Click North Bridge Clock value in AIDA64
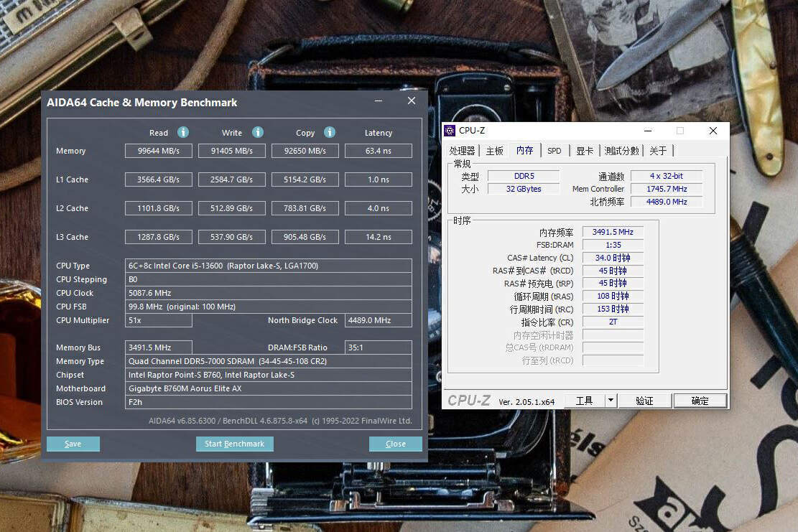The width and height of the screenshot is (798, 532). (378, 320)
